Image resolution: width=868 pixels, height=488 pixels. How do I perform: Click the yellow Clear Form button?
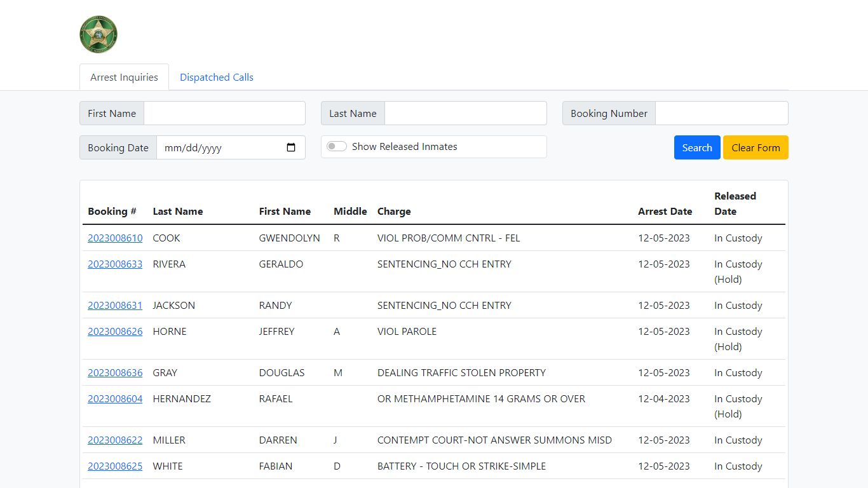[x=756, y=147]
